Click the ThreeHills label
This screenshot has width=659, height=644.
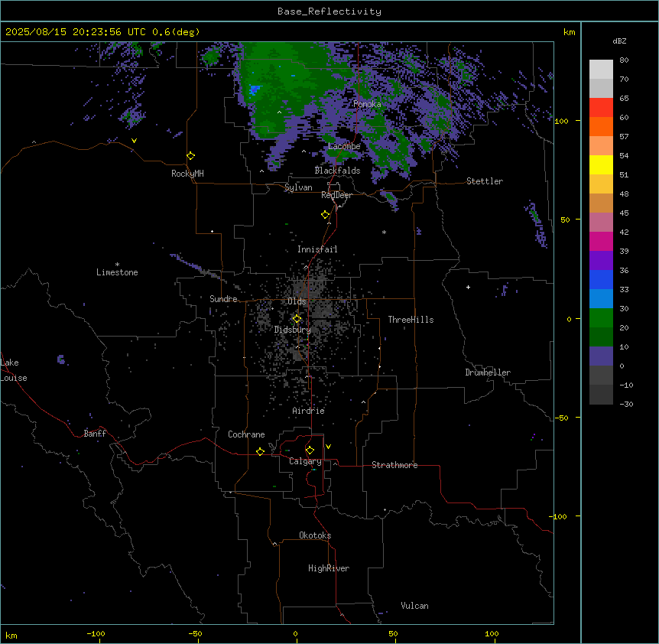point(411,320)
